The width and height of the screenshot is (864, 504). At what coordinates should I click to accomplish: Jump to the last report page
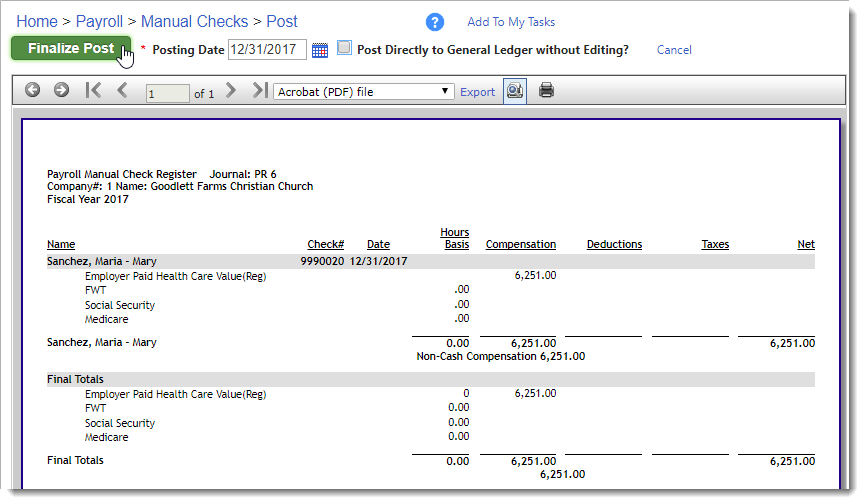pos(260,90)
